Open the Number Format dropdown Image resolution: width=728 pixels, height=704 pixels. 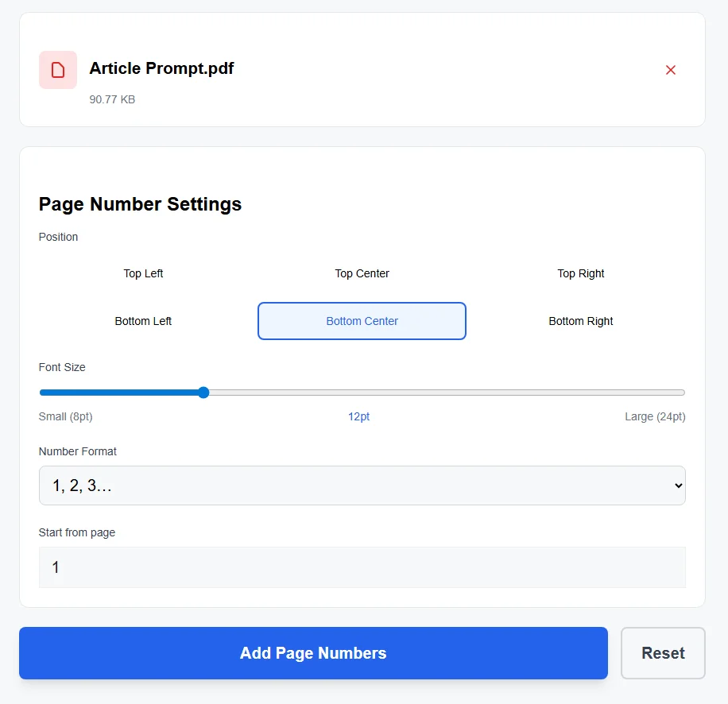(x=362, y=485)
